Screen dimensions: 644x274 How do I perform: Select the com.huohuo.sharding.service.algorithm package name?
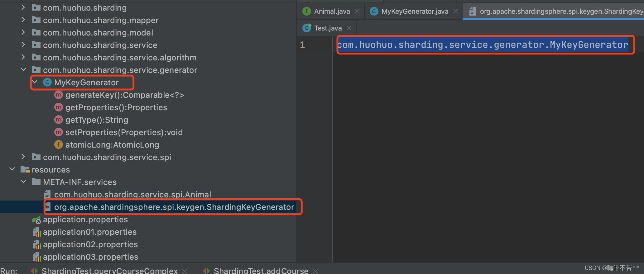pos(120,58)
